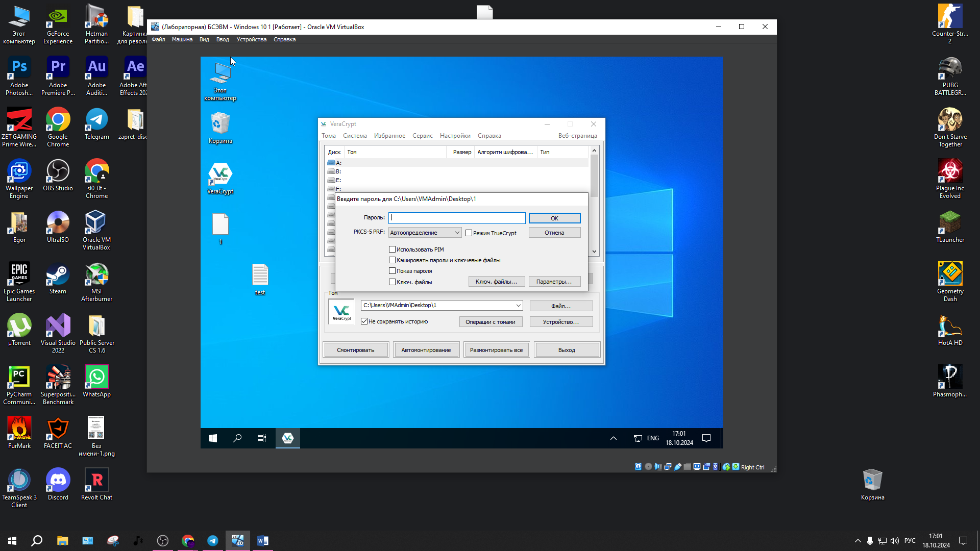This screenshot has height=551, width=980.
Task: Open TLauncher desktop shortcut
Action: [950, 227]
